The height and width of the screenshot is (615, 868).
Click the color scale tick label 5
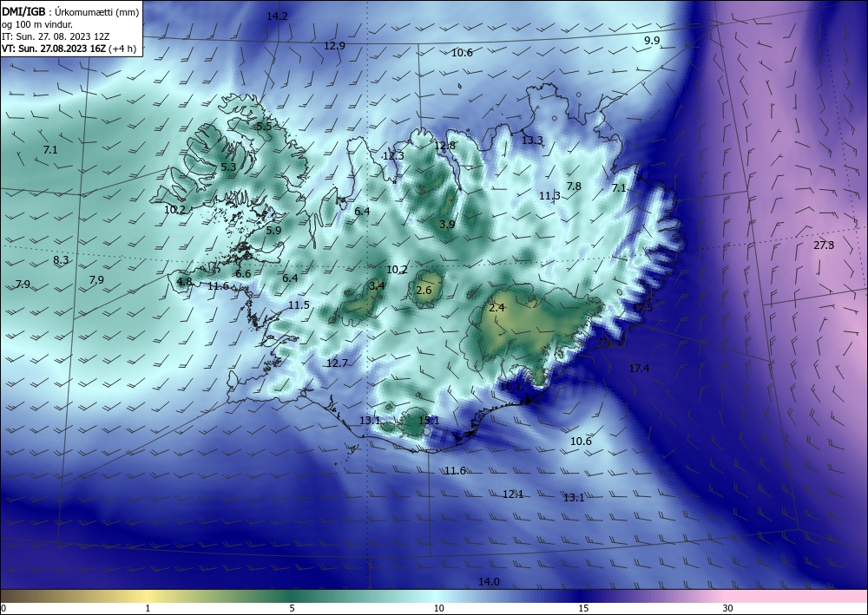tap(292, 608)
